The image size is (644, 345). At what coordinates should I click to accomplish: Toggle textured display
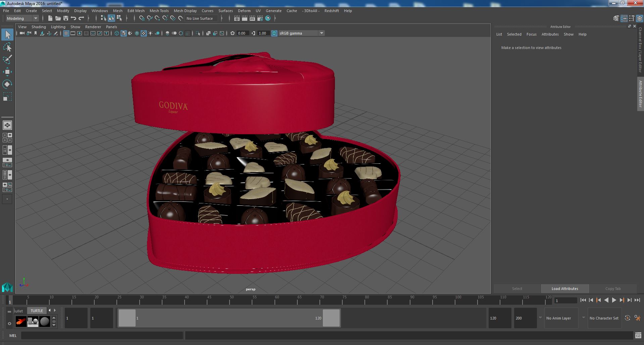[x=144, y=33]
